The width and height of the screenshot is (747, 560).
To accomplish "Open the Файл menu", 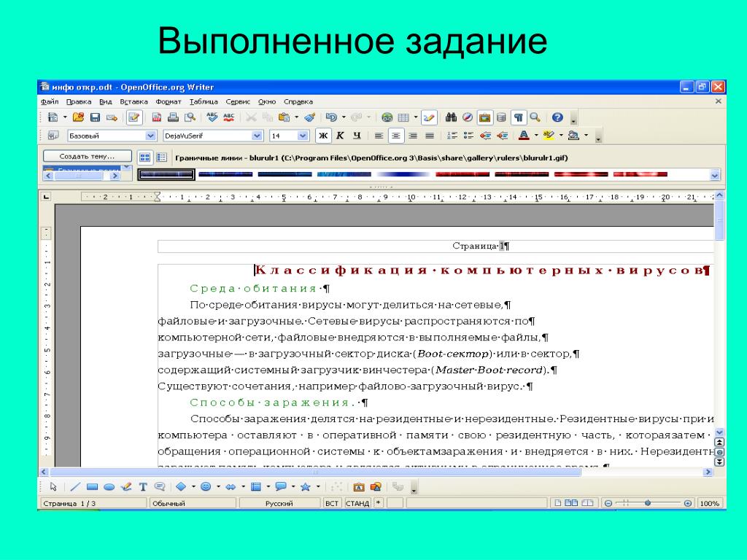I will click(50, 101).
